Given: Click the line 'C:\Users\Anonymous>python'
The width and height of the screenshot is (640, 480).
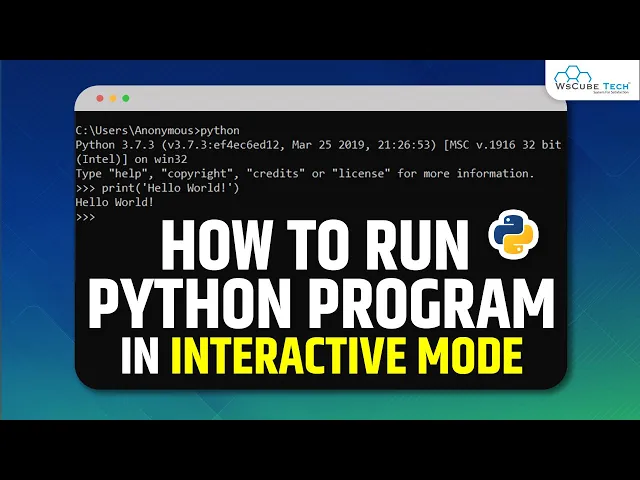Looking at the screenshot, I should [158, 131].
